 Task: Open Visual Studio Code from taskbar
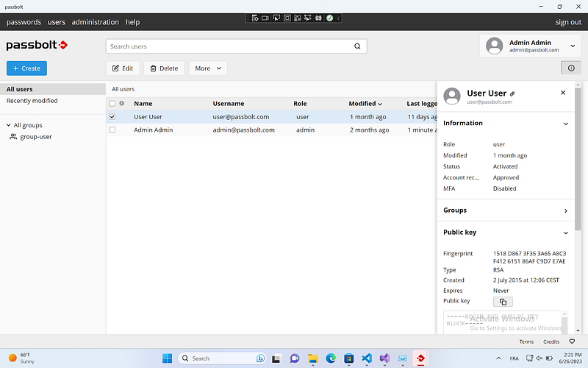click(x=367, y=358)
